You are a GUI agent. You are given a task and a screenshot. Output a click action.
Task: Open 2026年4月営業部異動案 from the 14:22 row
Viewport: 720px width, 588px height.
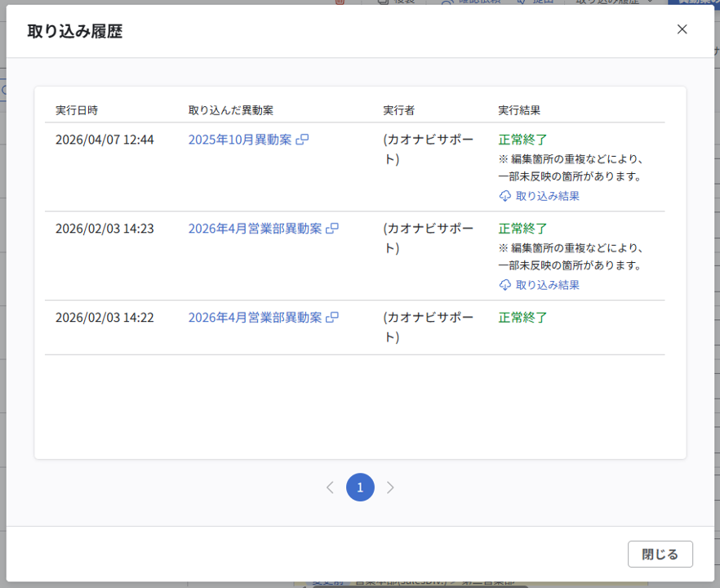255,318
